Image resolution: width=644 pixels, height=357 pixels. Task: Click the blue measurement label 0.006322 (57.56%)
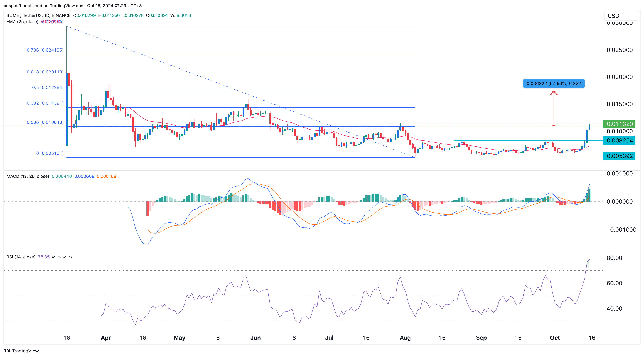(x=554, y=83)
